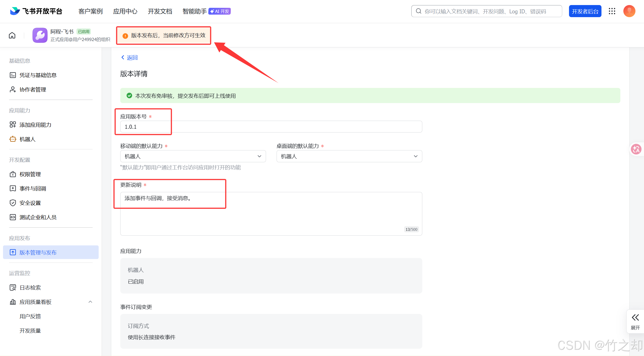
Task: Click inside the 更新说明 text area
Action: (x=271, y=214)
